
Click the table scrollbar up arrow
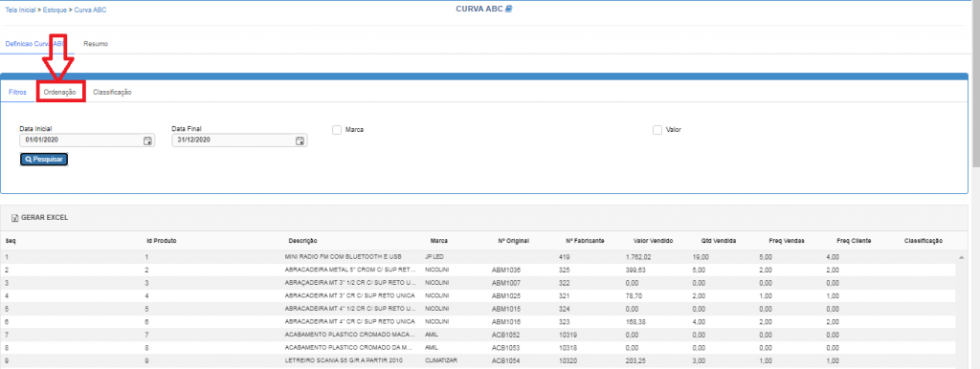(x=961, y=257)
